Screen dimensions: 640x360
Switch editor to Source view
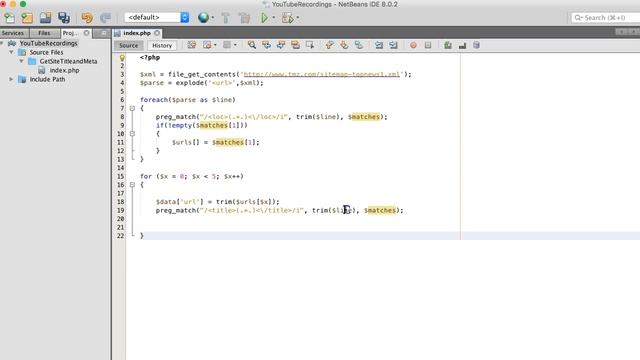(129, 46)
